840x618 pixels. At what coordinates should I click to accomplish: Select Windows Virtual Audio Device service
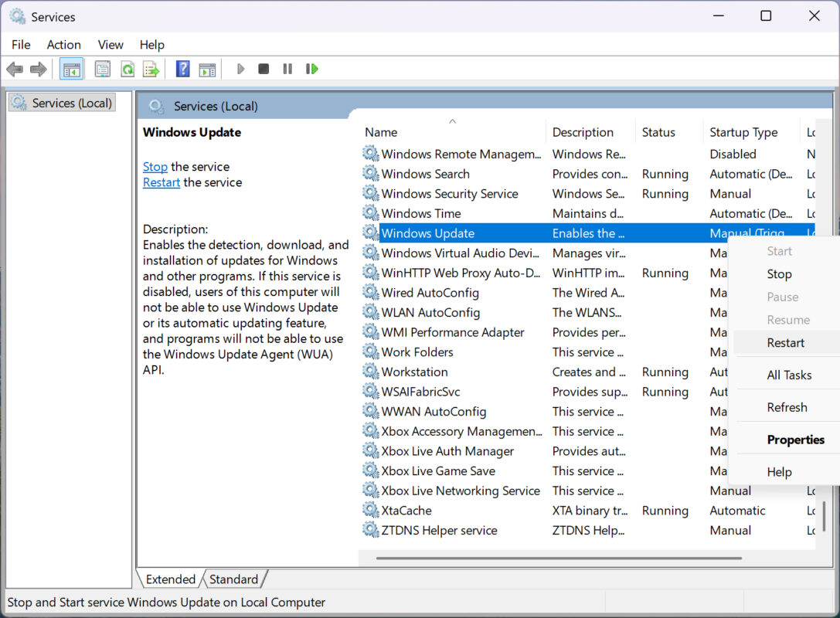544,253
